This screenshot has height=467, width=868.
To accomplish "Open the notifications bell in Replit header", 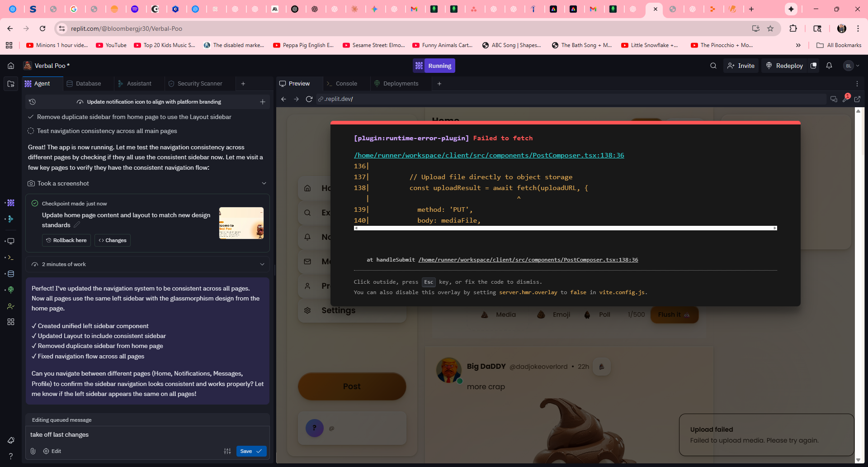I will (829, 66).
